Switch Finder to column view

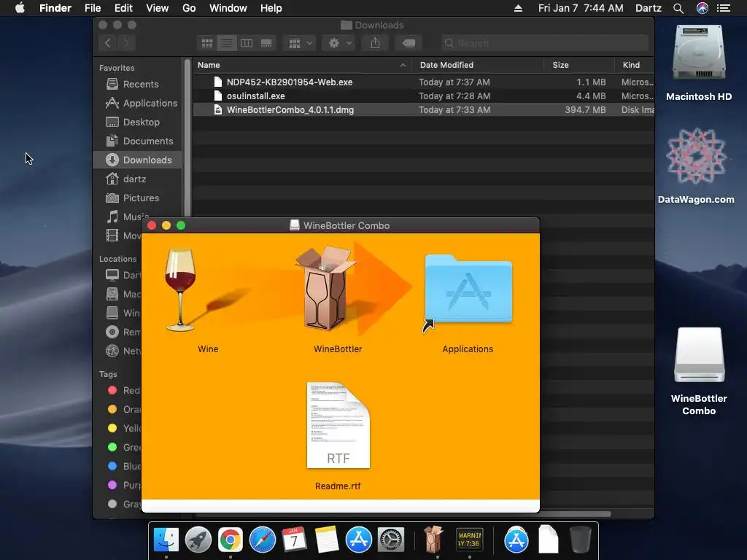[x=247, y=43]
